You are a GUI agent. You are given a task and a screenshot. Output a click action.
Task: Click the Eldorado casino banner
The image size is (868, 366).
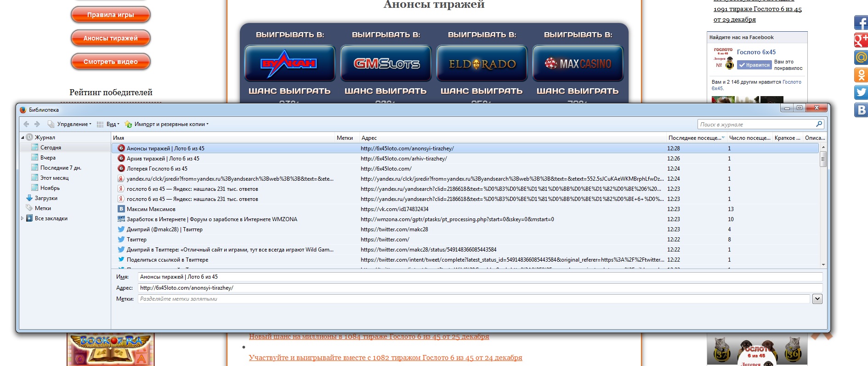482,63
